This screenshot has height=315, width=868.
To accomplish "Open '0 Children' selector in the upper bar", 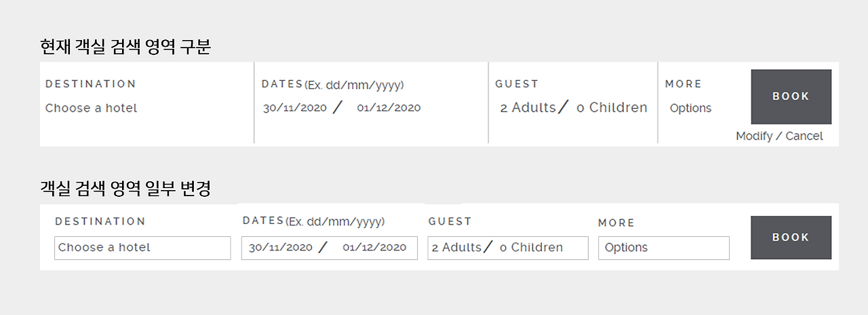I will coord(612,108).
